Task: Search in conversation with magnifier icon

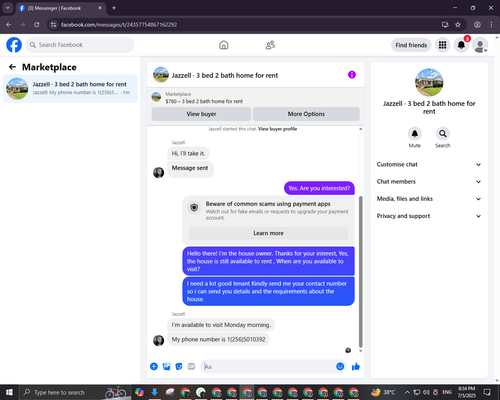Action: (443, 134)
